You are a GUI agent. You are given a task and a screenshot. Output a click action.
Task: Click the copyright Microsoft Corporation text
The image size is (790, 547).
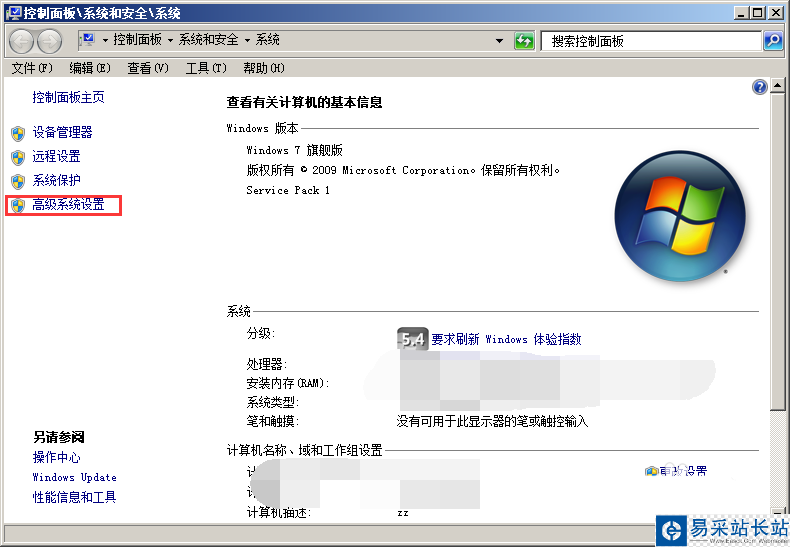403,170
